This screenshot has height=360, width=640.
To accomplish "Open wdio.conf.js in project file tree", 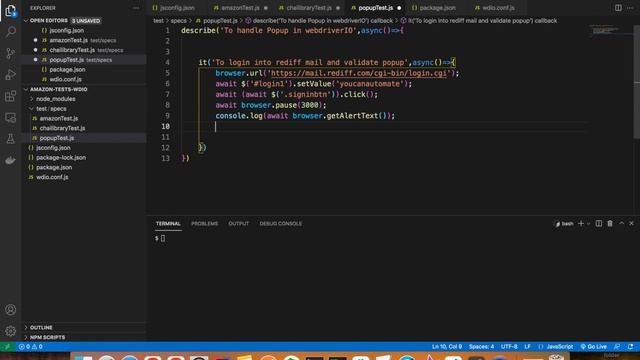I will [52, 177].
